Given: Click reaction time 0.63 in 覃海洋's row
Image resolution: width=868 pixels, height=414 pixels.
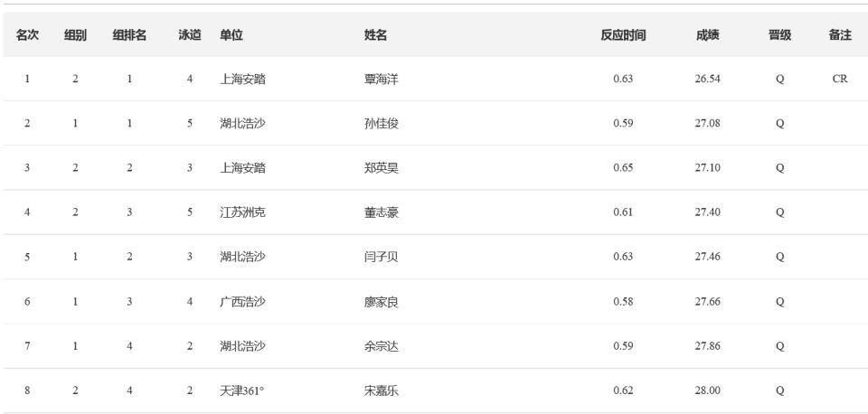Looking at the screenshot, I should [x=623, y=79].
